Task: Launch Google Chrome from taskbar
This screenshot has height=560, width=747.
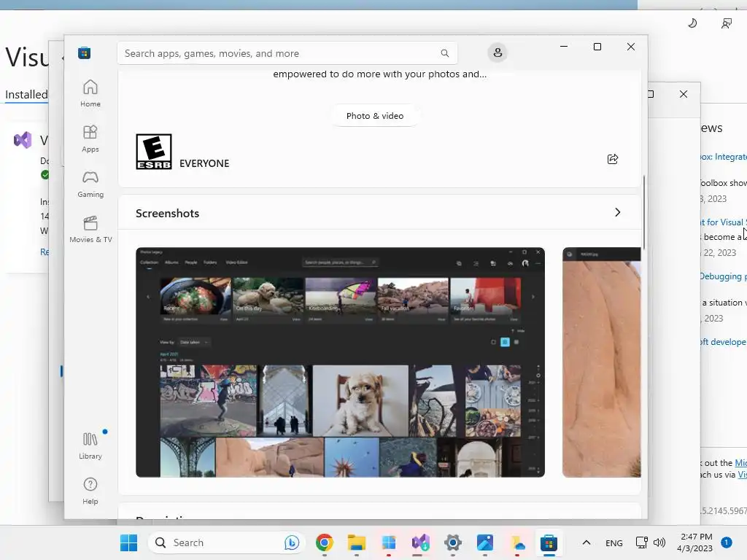Action: pos(325,542)
